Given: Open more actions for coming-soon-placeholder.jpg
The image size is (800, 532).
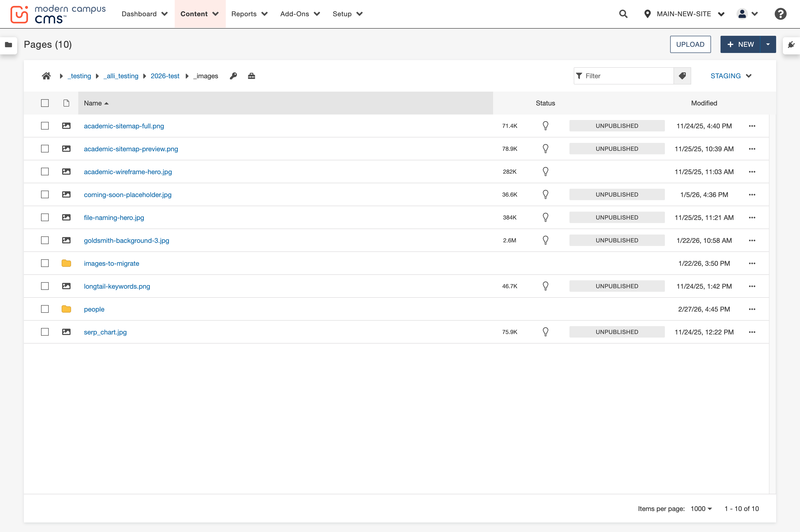Looking at the screenshot, I should click(752, 195).
